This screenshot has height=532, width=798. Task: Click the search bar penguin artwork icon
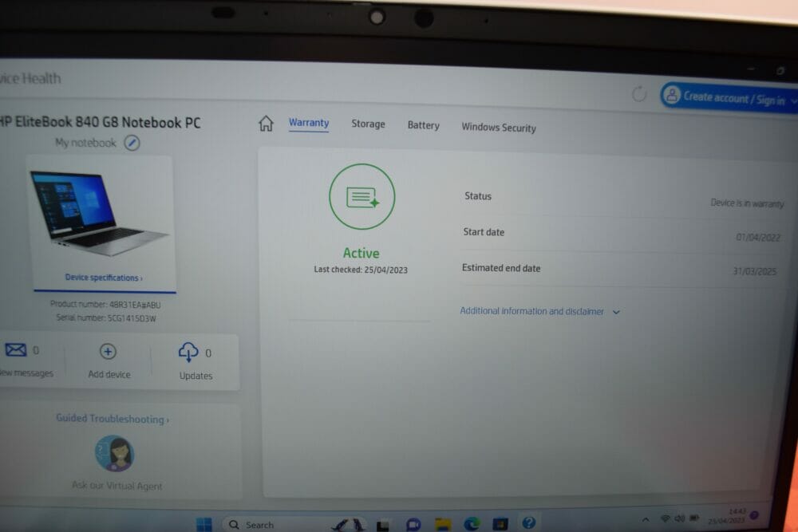tap(350, 525)
